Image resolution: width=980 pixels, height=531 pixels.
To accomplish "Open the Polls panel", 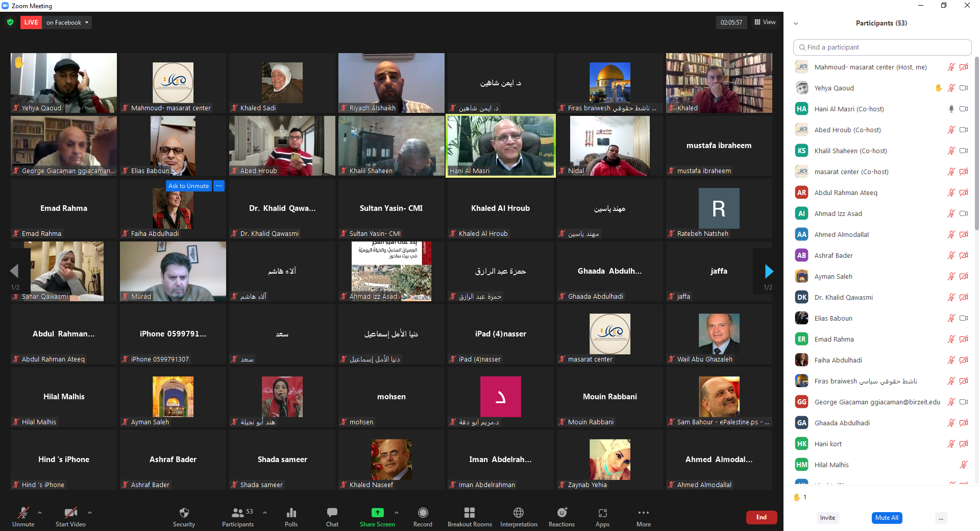I will tap(291, 517).
